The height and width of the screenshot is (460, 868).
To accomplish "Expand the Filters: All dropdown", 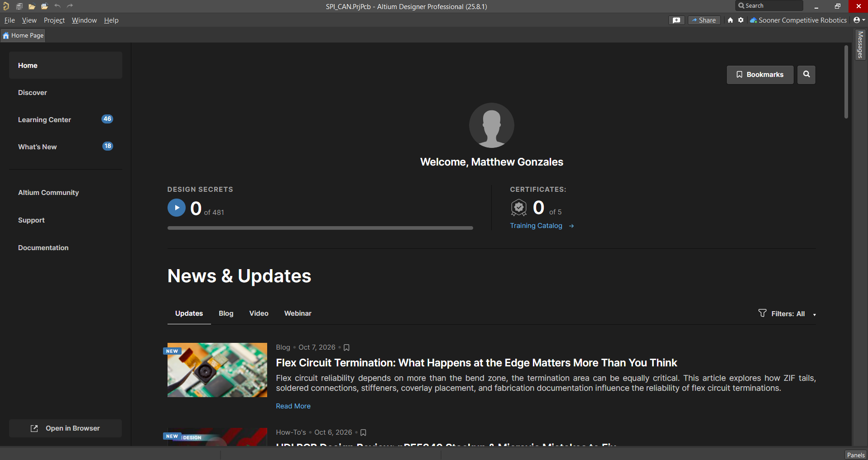I will [x=787, y=314].
